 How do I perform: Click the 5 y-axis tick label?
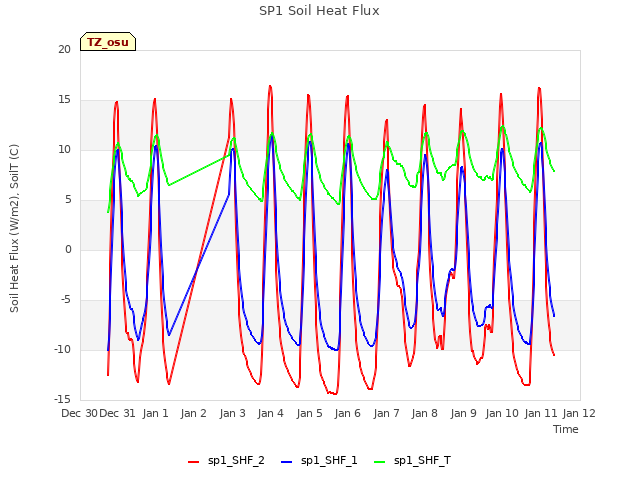[x=68, y=200]
